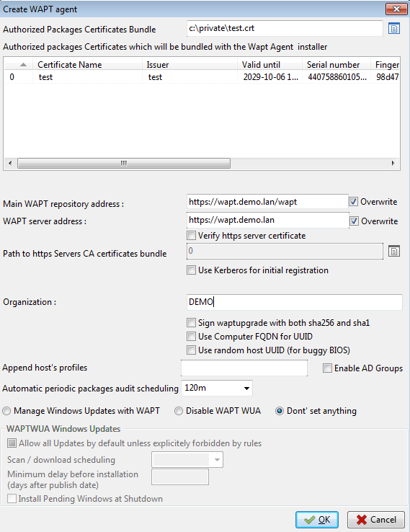Screen dimensions: 410x532
Task: Sort by Issuer column header
Action: (190, 64)
